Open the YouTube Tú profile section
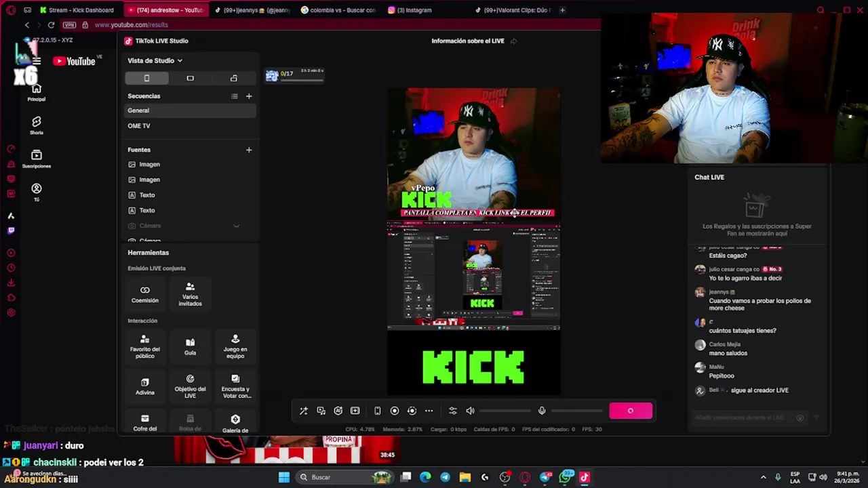This screenshot has width=868, height=488. (x=37, y=192)
